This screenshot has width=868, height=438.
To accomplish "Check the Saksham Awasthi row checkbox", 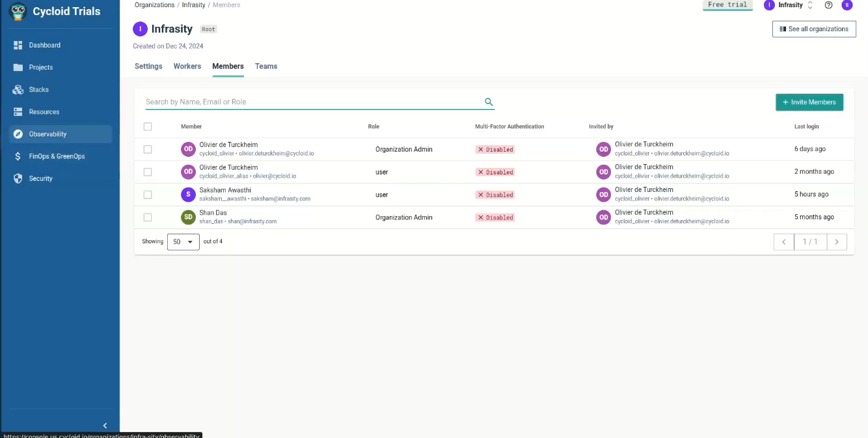I will pyautogui.click(x=148, y=195).
